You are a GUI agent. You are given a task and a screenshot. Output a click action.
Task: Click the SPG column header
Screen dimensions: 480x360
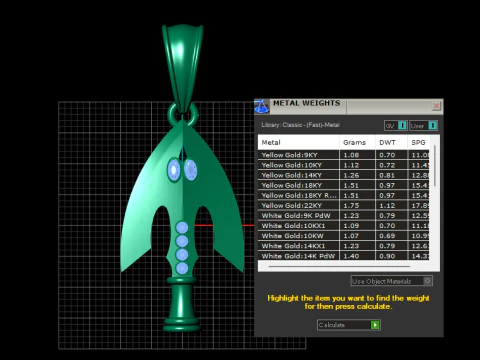(x=418, y=142)
